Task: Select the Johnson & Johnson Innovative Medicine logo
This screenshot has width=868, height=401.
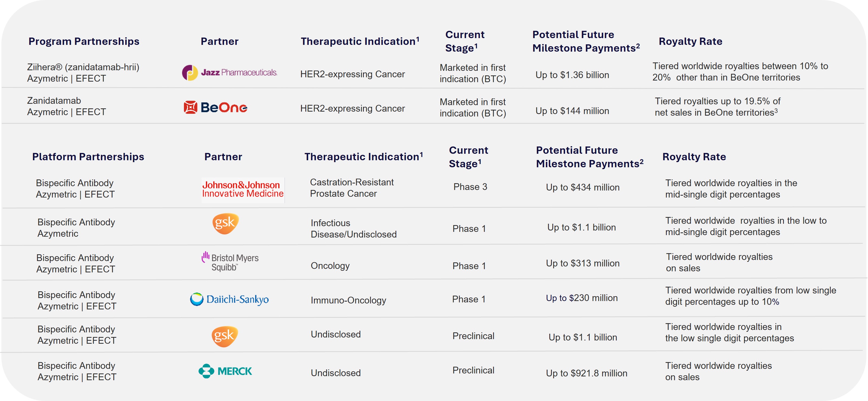Action: click(x=243, y=190)
